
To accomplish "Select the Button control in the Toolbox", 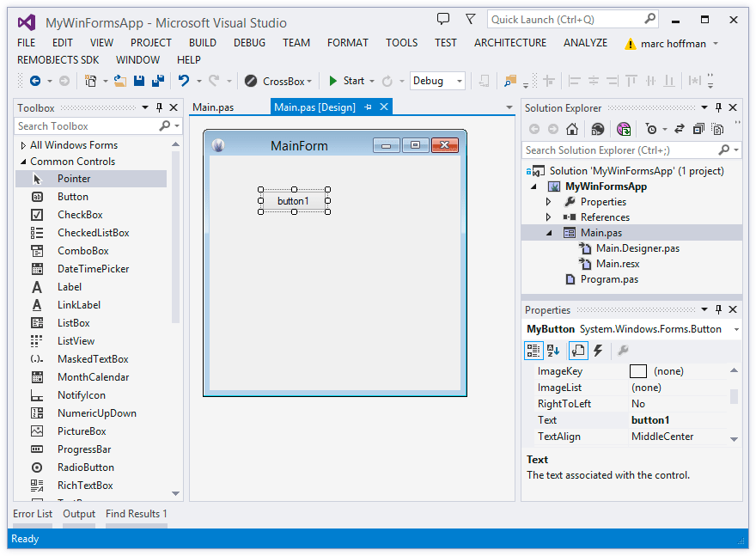I will (72, 197).
